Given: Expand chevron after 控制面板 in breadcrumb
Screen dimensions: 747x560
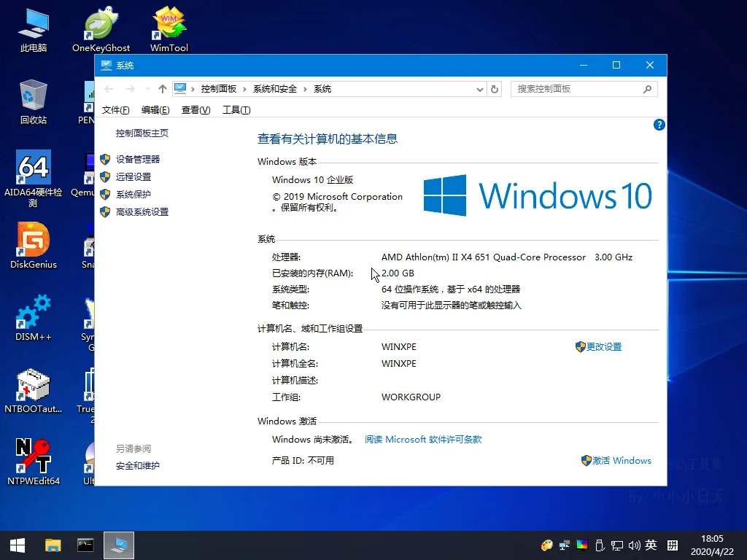Looking at the screenshot, I should (x=244, y=89).
